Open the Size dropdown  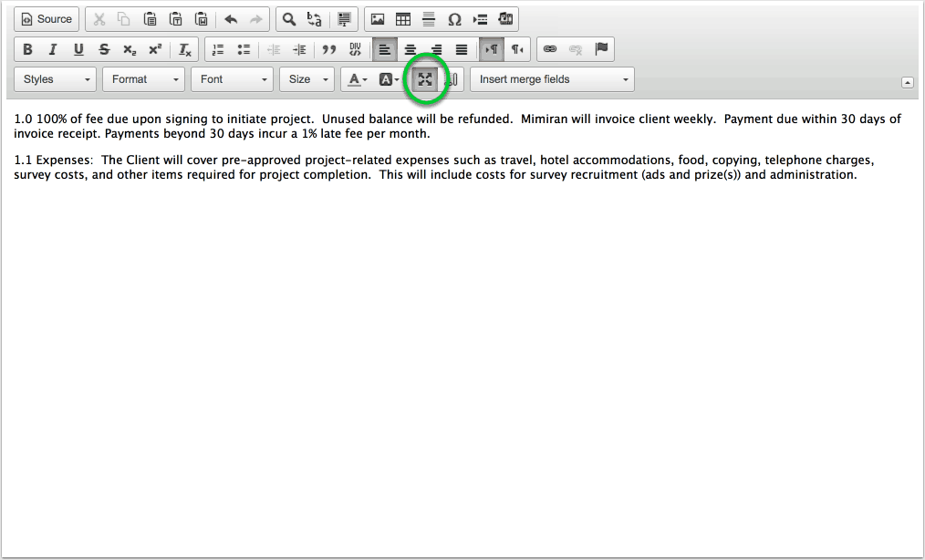click(307, 79)
